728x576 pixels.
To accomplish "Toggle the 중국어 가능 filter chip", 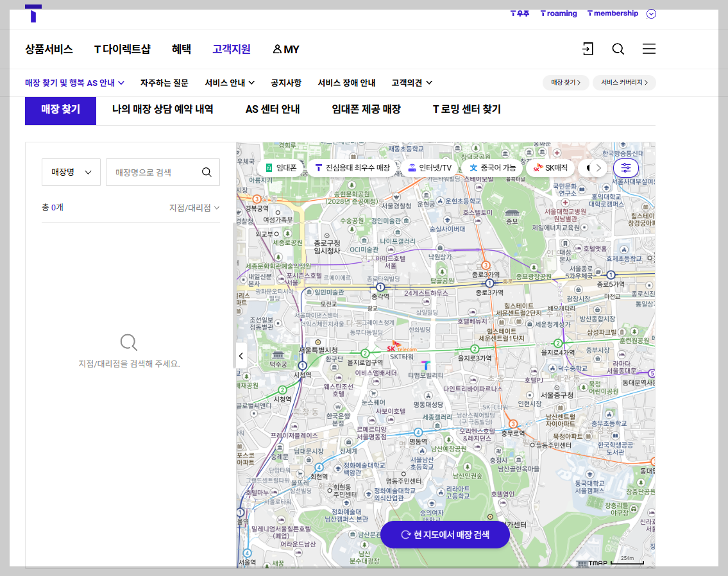I will (x=493, y=168).
